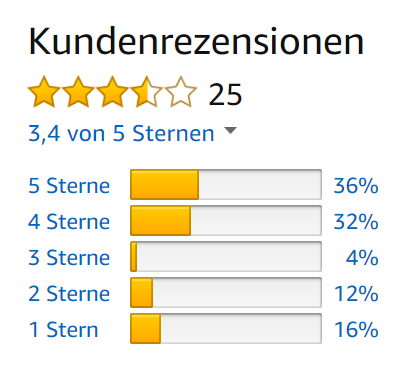Filter by 4 Sterne label

(x=69, y=222)
